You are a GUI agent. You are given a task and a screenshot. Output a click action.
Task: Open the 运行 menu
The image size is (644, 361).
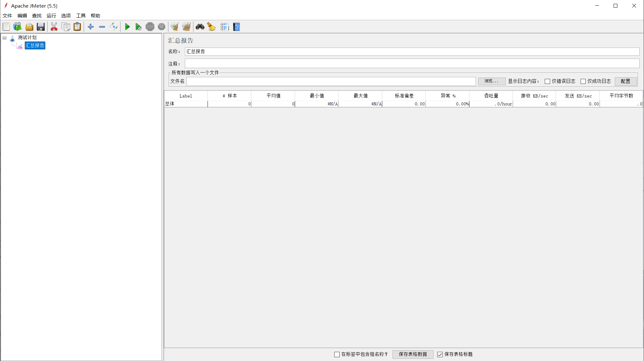tap(51, 16)
